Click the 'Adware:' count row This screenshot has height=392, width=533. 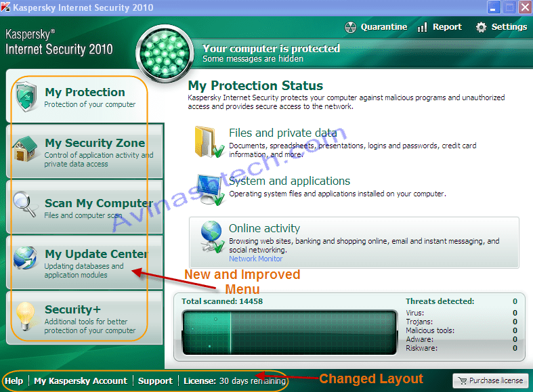pos(462,339)
